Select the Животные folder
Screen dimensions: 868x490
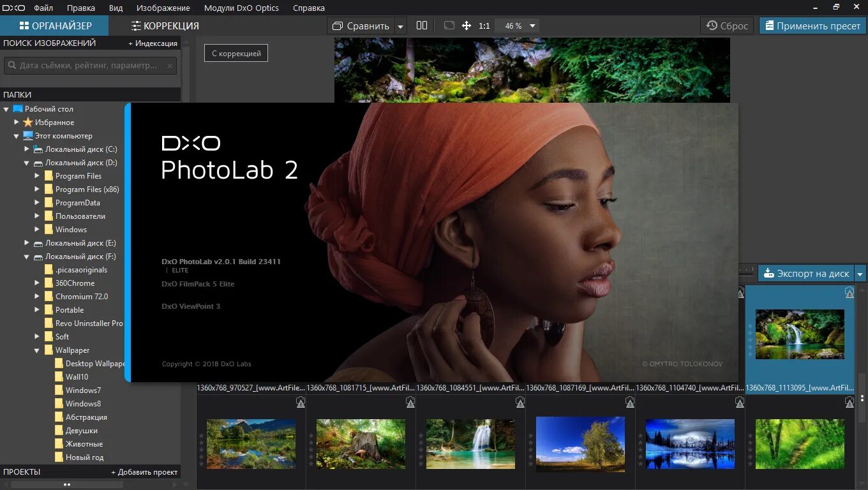(84, 444)
